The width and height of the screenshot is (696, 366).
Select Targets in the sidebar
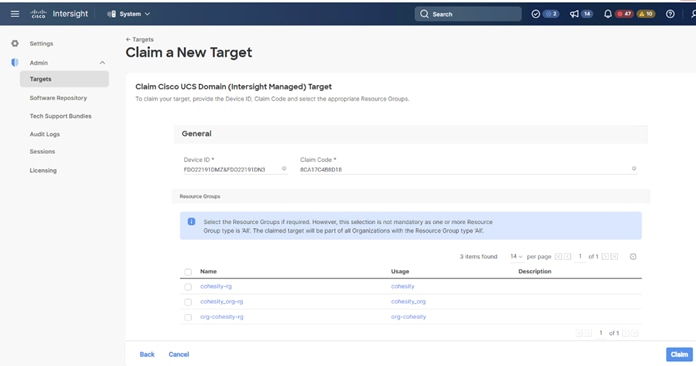[64, 79]
